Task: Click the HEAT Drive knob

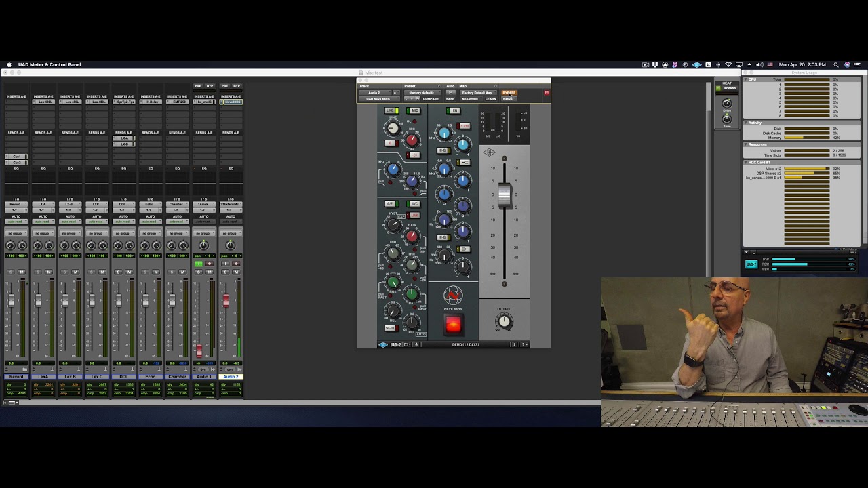Action: [727, 104]
